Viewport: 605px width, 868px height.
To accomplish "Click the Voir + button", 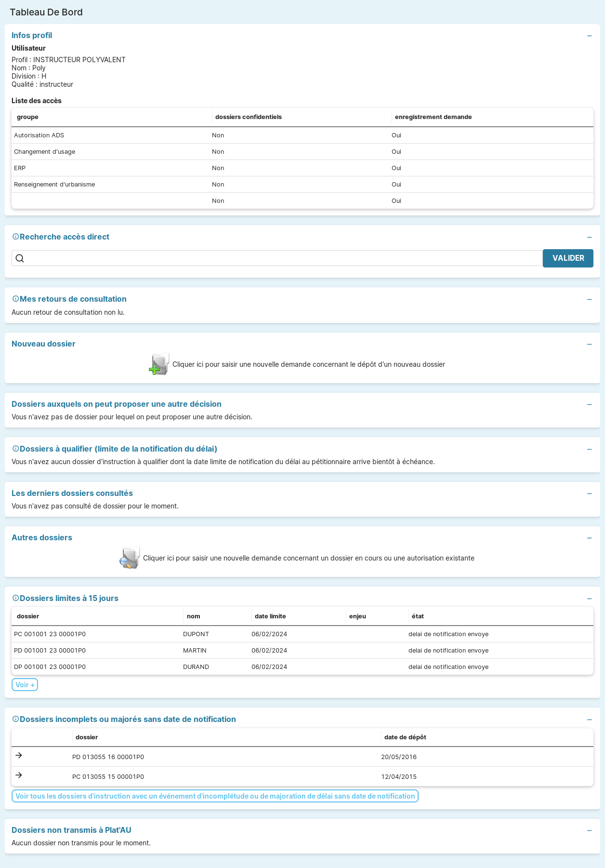I will (x=25, y=685).
